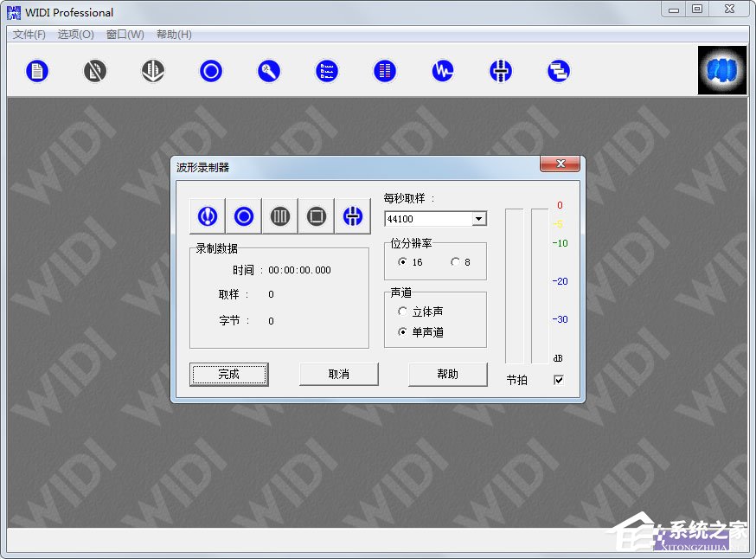
Task: Click the gray download-arrow toolbar icon
Action: click(x=153, y=71)
